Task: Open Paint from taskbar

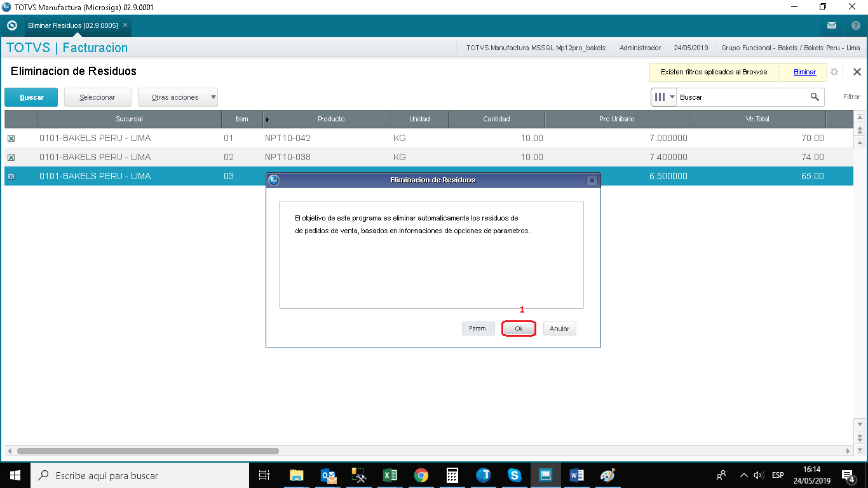Action: pos(608,475)
